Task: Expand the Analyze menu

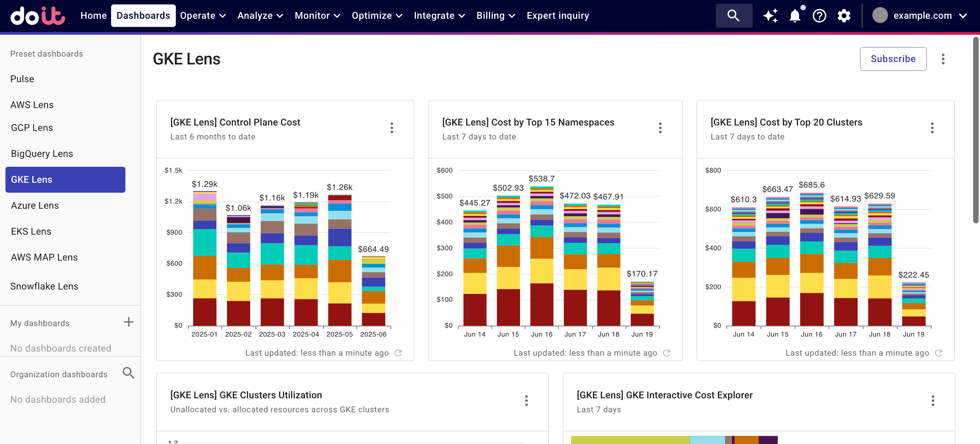Action: click(260, 16)
